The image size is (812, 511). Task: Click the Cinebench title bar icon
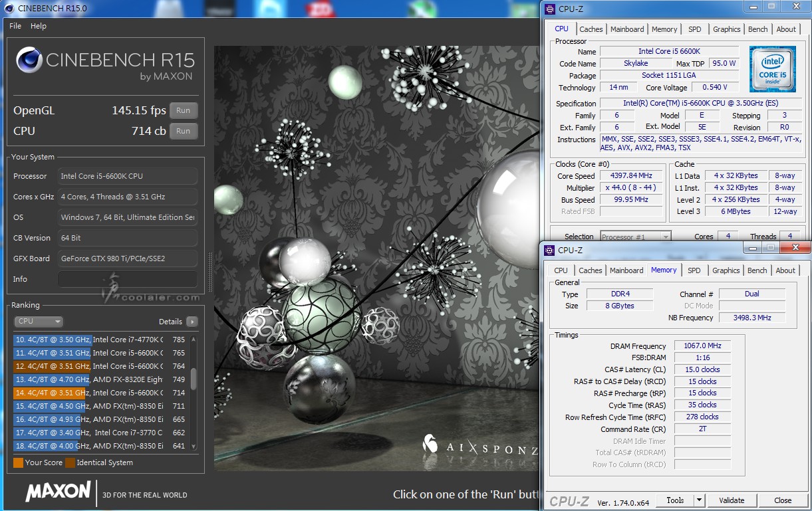(x=9, y=9)
